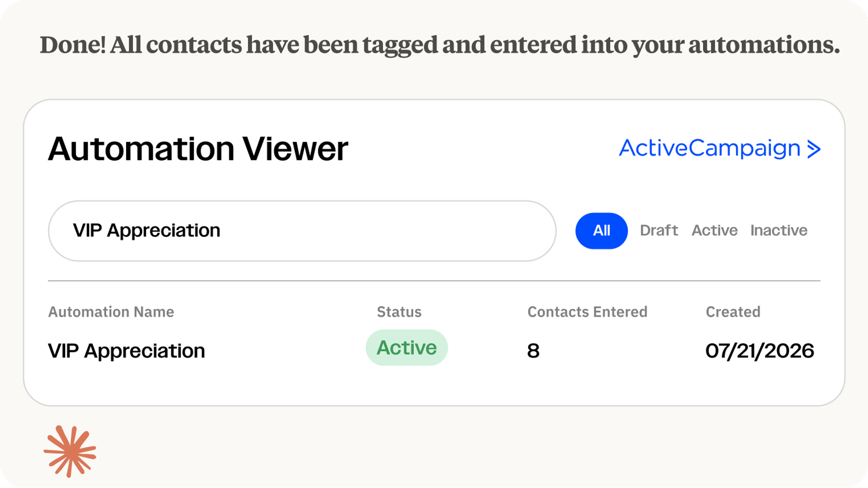
Task: Click the green Active status badge
Action: click(x=406, y=347)
